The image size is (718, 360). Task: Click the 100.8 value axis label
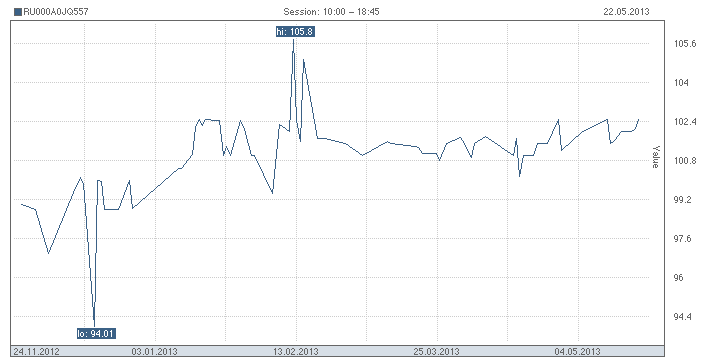[x=685, y=161]
